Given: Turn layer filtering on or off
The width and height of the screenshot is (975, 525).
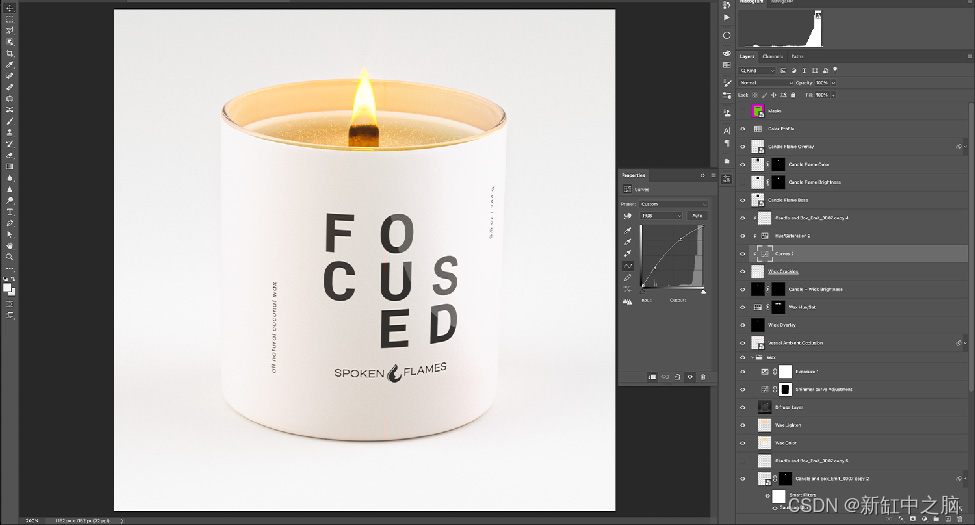Looking at the screenshot, I should pos(835,70).
